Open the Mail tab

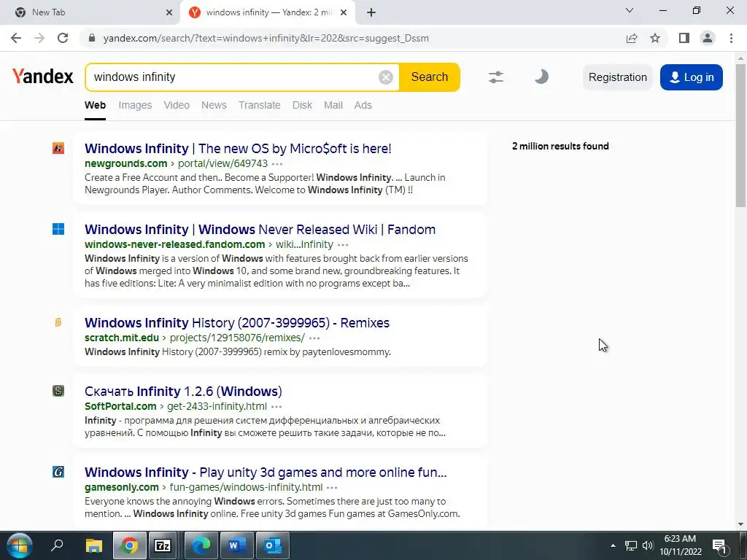pos(333,105)
